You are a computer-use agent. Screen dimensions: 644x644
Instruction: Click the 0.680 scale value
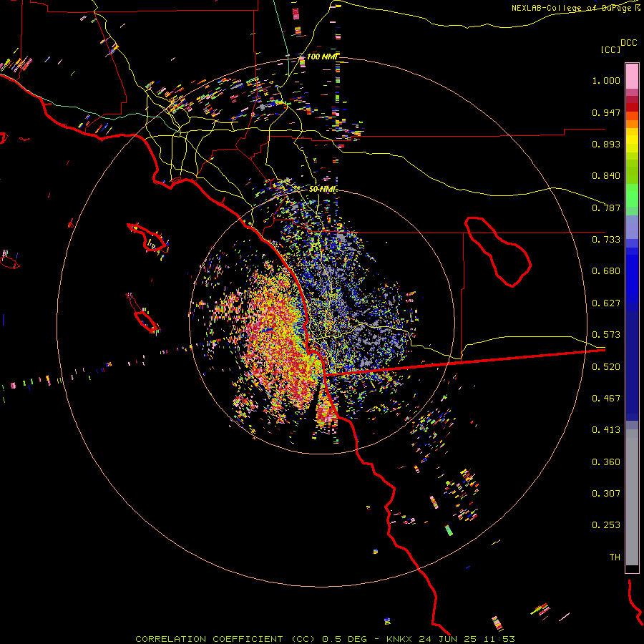[x=606, y=271]
